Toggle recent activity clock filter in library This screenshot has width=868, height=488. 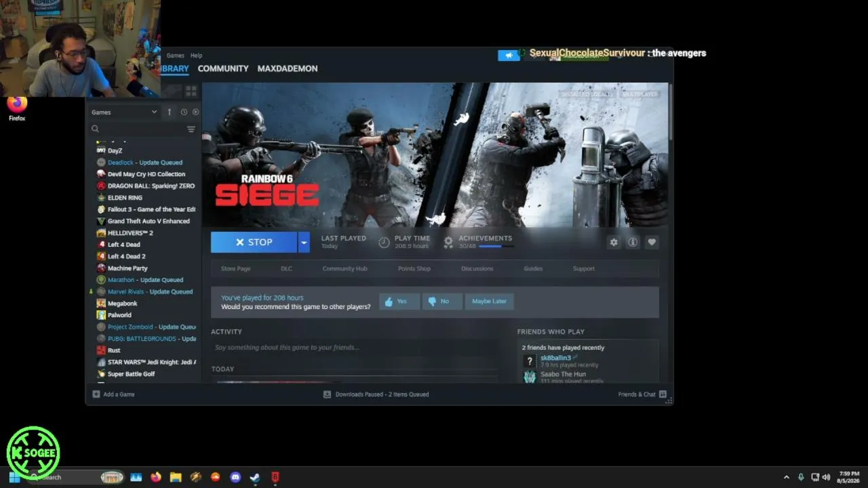(x=184, y=112)
